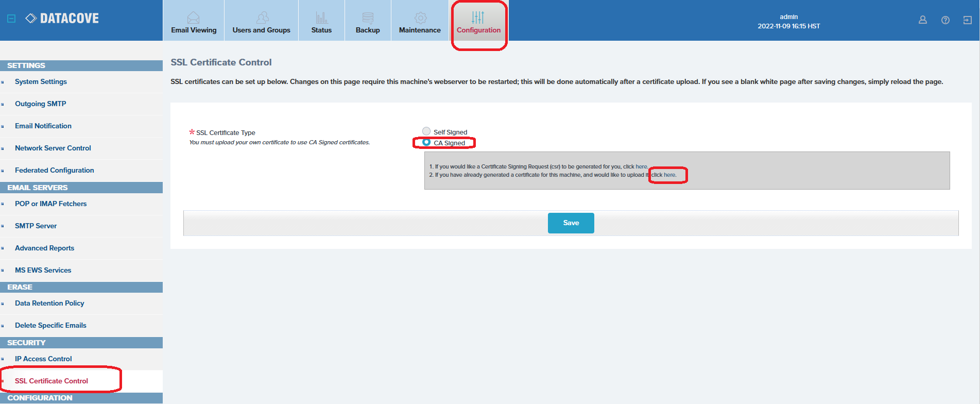Open the help question mark icon
Viewport: 980px width, 404px height.
pyautogui.click(x=945, y=20)
